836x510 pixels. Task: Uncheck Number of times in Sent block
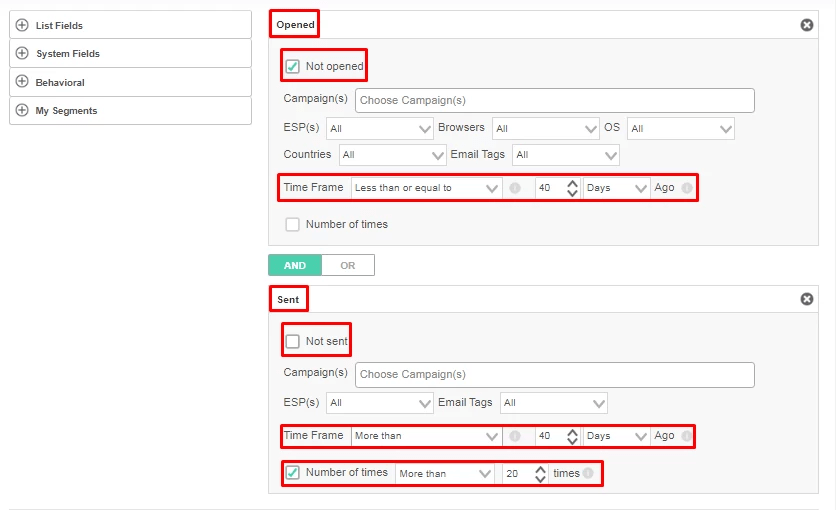(x=292, y=472)
